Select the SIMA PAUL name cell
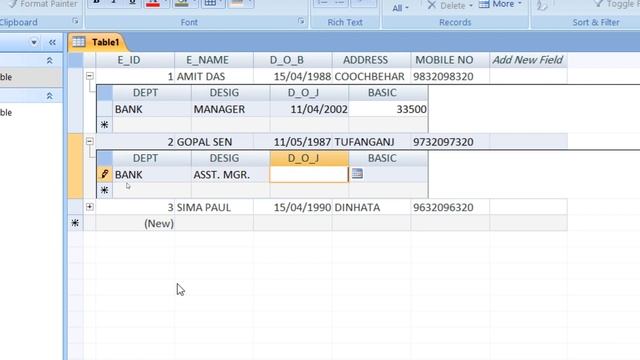 214,207
